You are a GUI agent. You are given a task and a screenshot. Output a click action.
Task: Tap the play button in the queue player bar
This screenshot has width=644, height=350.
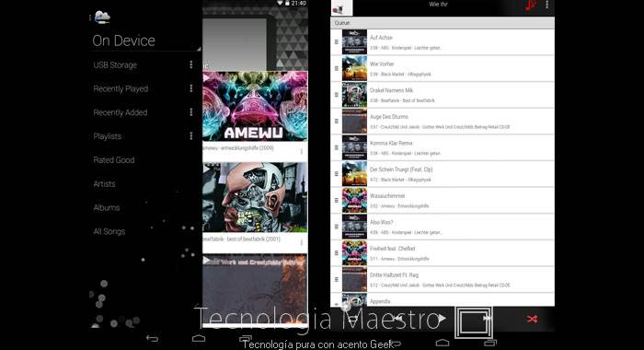pyautogui.click(x=442, y=318)
